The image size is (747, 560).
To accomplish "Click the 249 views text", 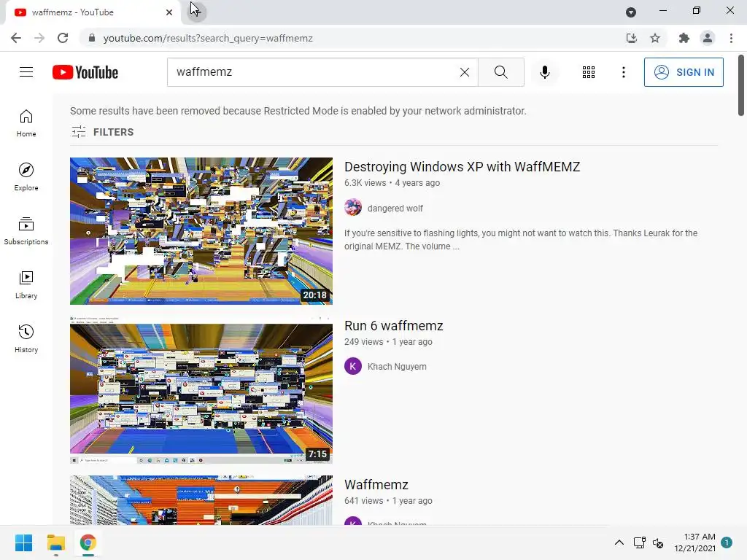I will pos(363,342).
